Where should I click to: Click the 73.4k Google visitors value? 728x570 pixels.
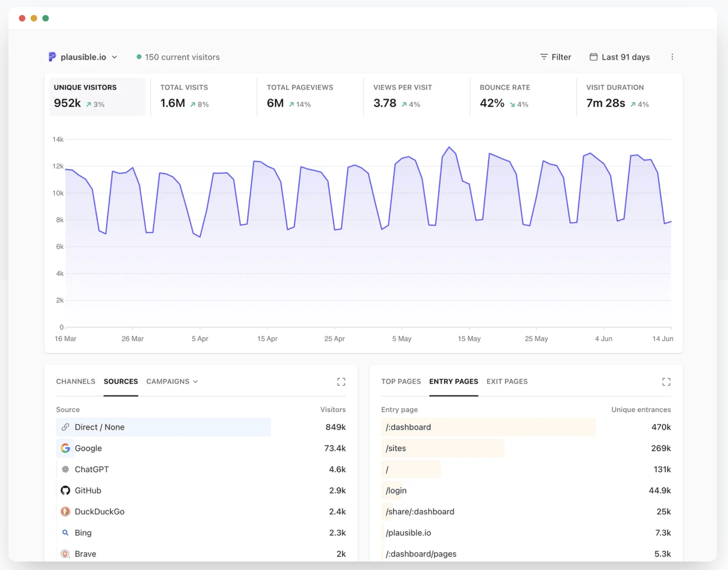pos(335,448)
